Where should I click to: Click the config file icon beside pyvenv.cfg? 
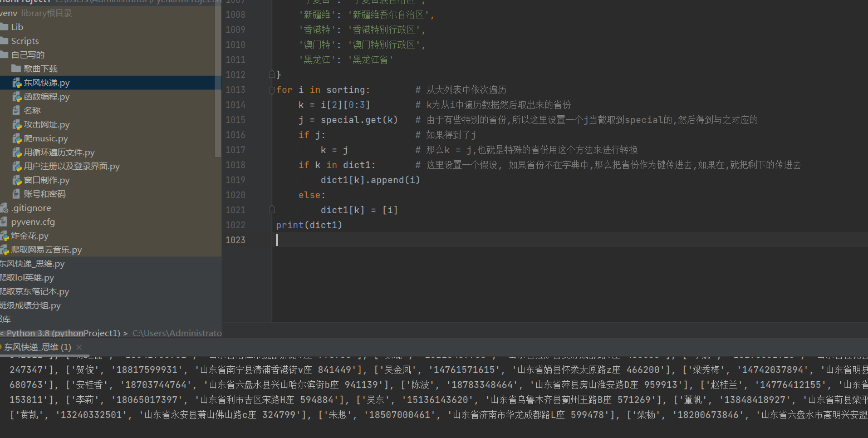tap(4, 222)
